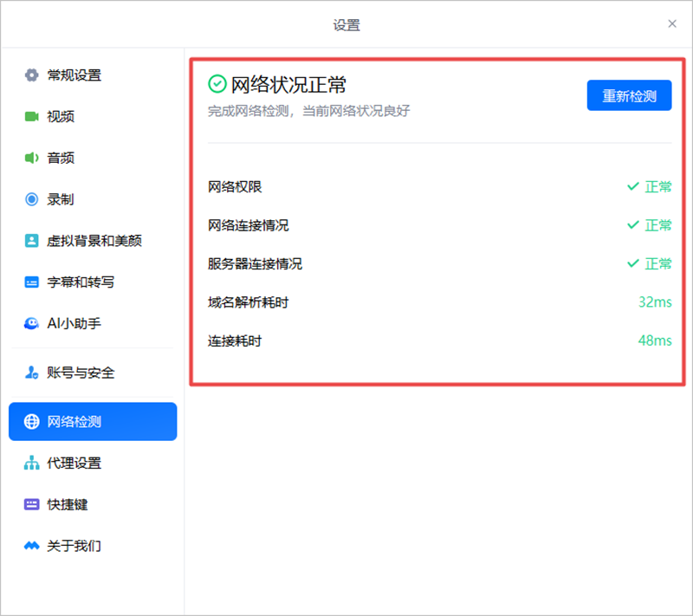Click the Virtual Background and Beauty icon
This screenshot has width=693, height=616.
click(32, 241)
